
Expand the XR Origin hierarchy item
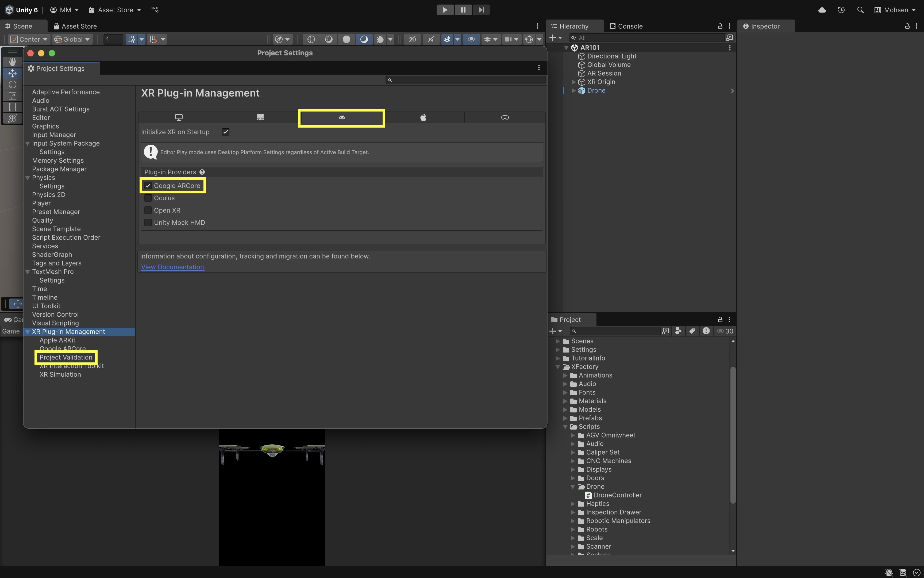click(573, 82)
